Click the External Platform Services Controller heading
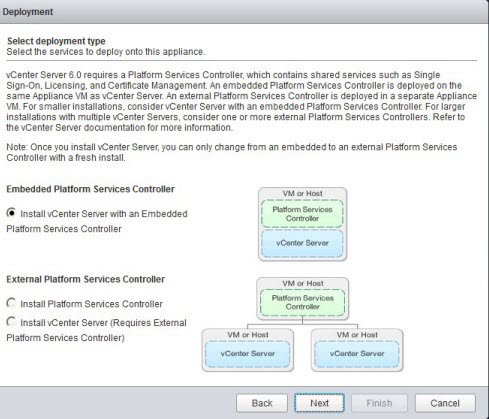489x419 pixels. pyautogui.click(x=86, y=279)
